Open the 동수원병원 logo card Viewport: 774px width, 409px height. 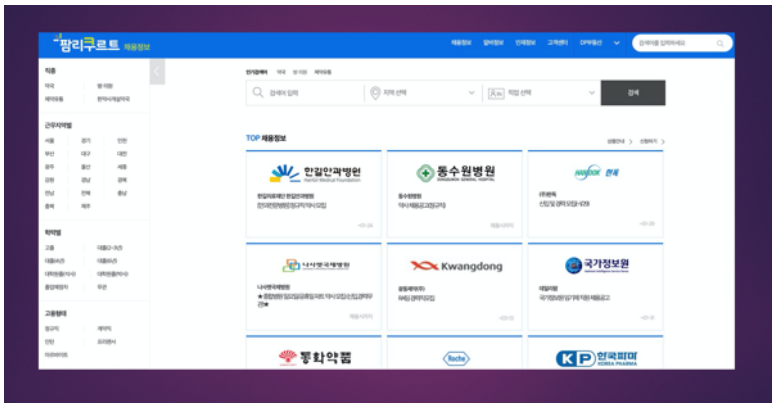(x=455, y=194)
